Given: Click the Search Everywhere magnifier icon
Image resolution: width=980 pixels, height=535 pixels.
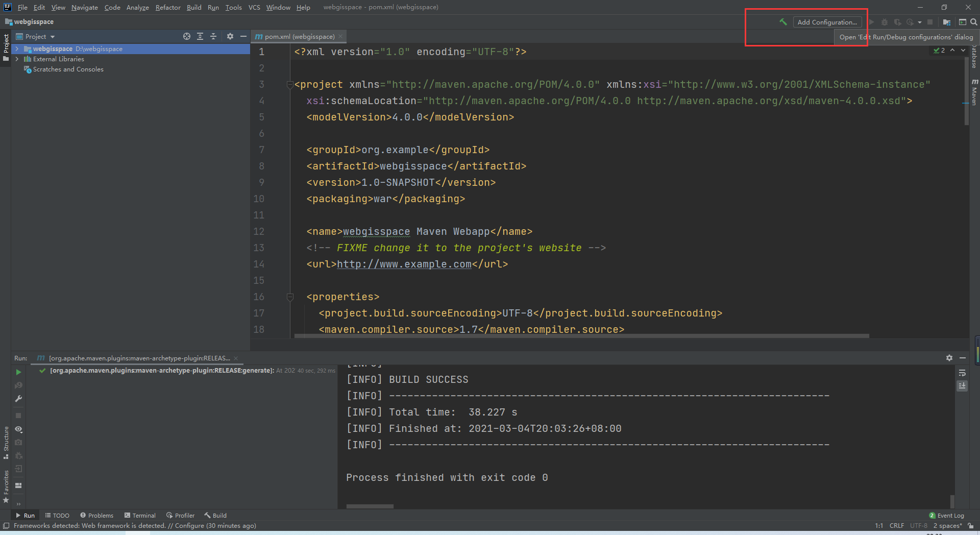Looking at the screenshot, I should pos(973,22).
